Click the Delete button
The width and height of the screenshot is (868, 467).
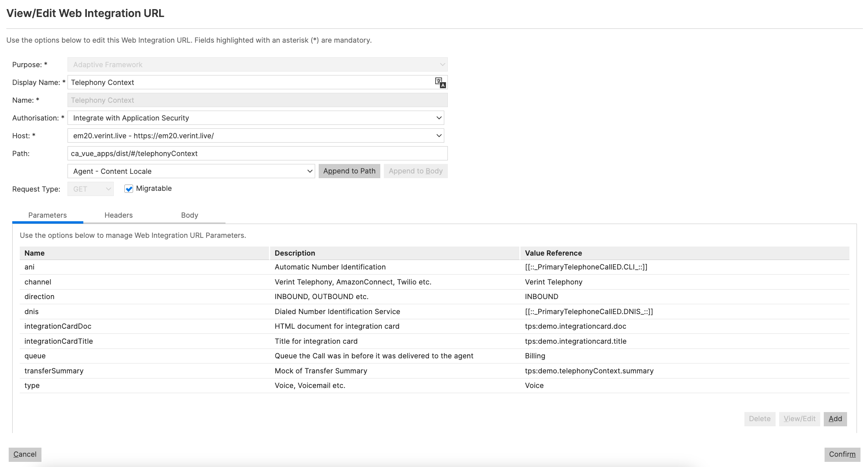(759, 419)
